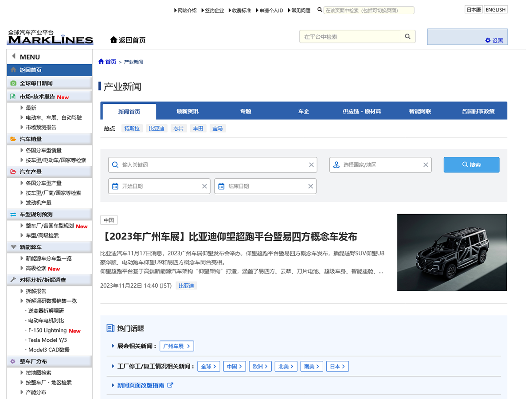Click the wrench icon beside 对标分析/拆解调查
The height and width of the screenshot is (399, 532).
13,280
